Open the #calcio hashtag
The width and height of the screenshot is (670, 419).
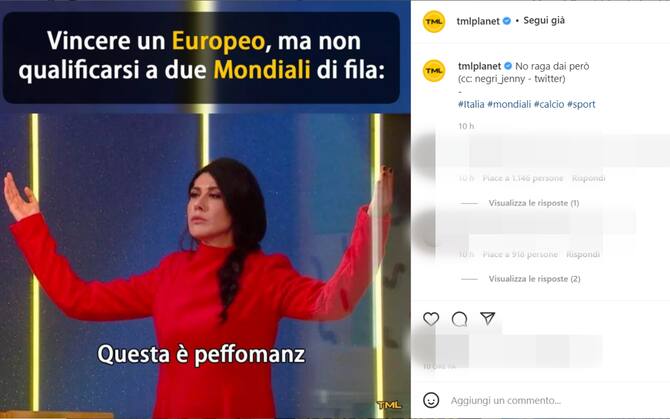tap(549, 104)
